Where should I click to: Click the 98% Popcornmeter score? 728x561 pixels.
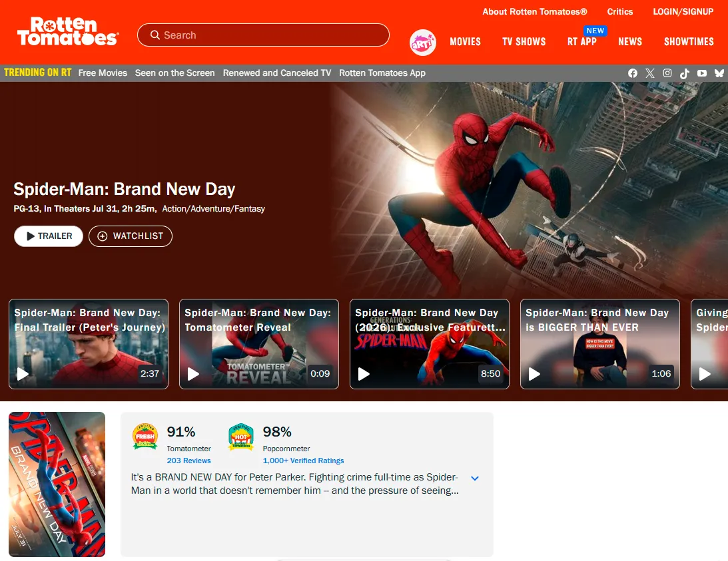tap(277, 432)
